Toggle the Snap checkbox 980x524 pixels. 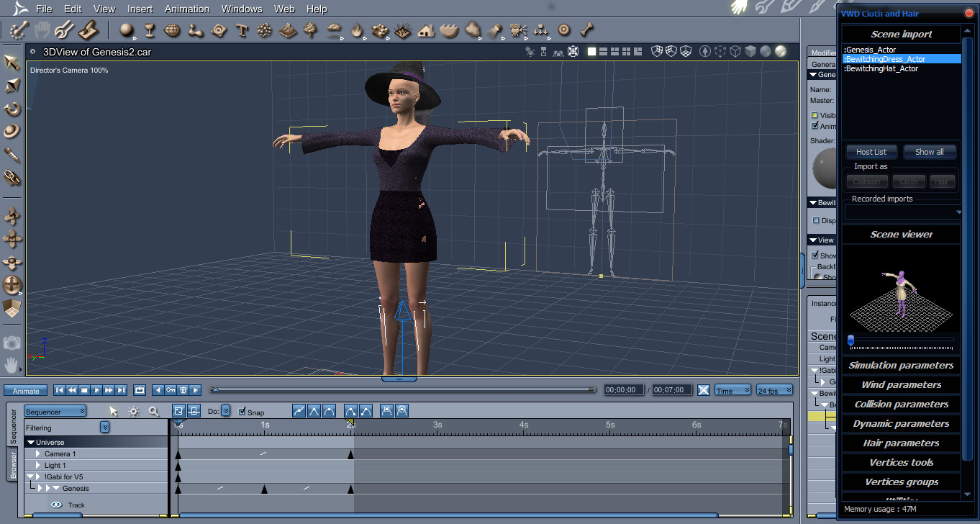[242, 412]
